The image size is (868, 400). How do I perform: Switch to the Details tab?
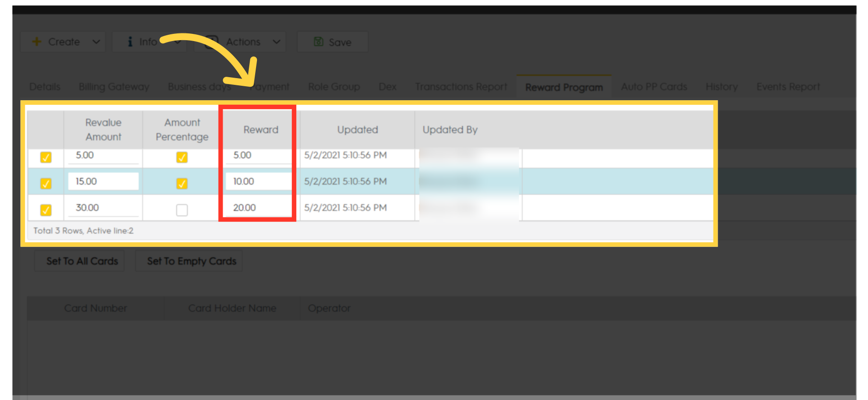point(45,87)
